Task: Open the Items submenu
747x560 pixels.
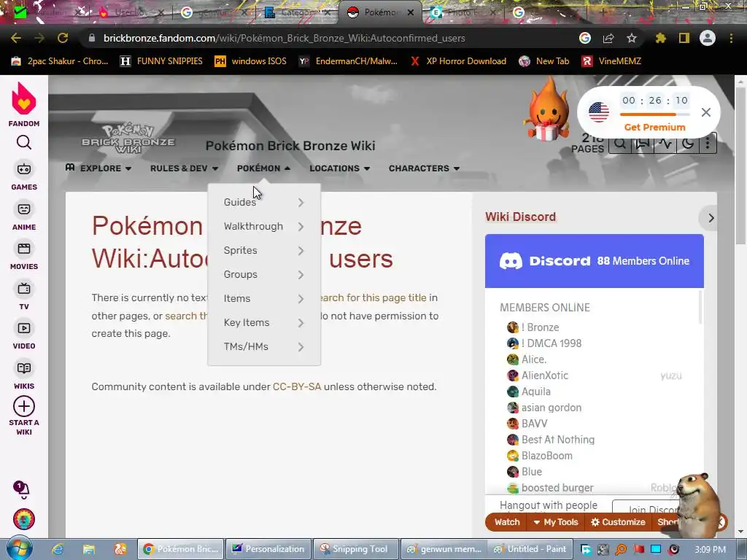Action: (x=264, y=298)
